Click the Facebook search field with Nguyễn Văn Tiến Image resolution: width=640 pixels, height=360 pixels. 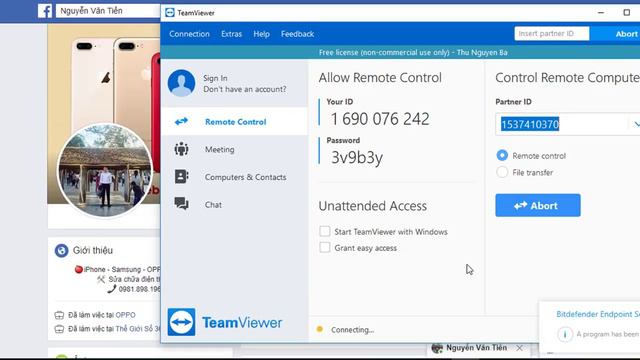[x=108, y=11]
